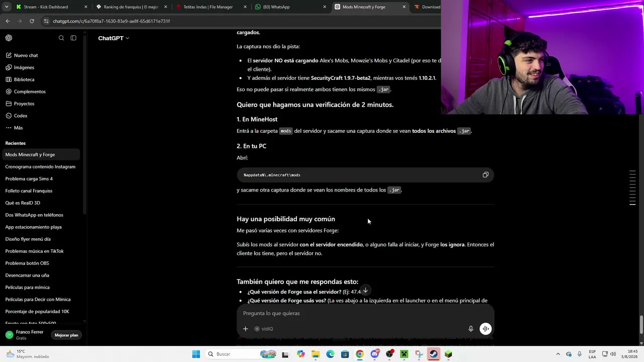Screen dimensions: 644x362
Task: Open recent chat Películas para mímica
Action: (x=41, y=287)
